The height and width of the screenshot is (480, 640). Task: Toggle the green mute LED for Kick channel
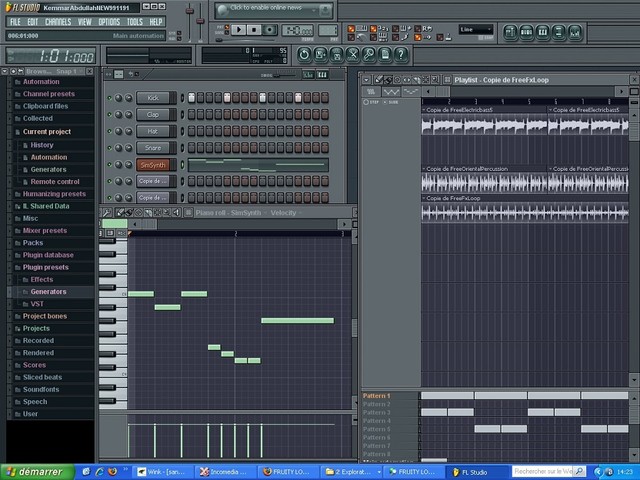tap(110, 98)
